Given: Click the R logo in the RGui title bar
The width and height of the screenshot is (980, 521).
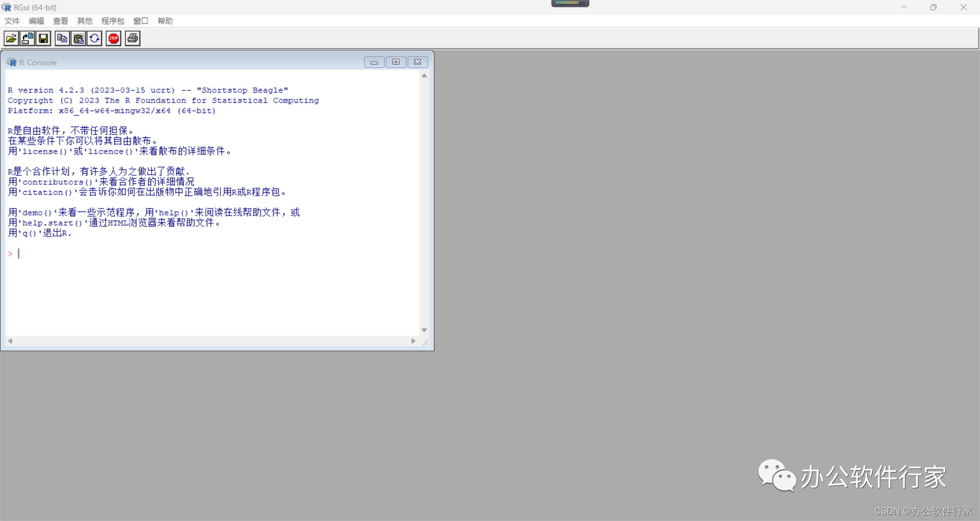Looking at the screenshot, I should (x=6, y=7).
